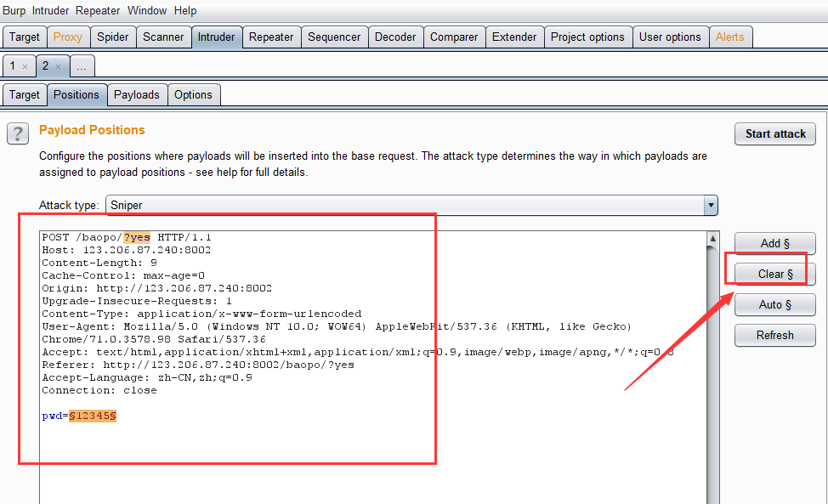This screenshot has width=828, height=504.
Task: Click the highlighted §12345§ payload marker
Action: tap(93, 416)
